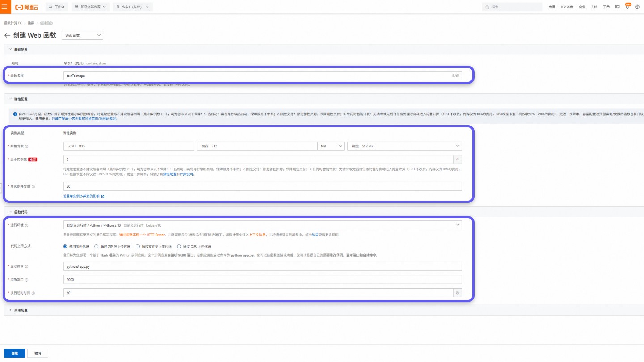Screen dimensions: 644x362
Task: Click the increment arrow on 最小实例数
Action: 457,159
